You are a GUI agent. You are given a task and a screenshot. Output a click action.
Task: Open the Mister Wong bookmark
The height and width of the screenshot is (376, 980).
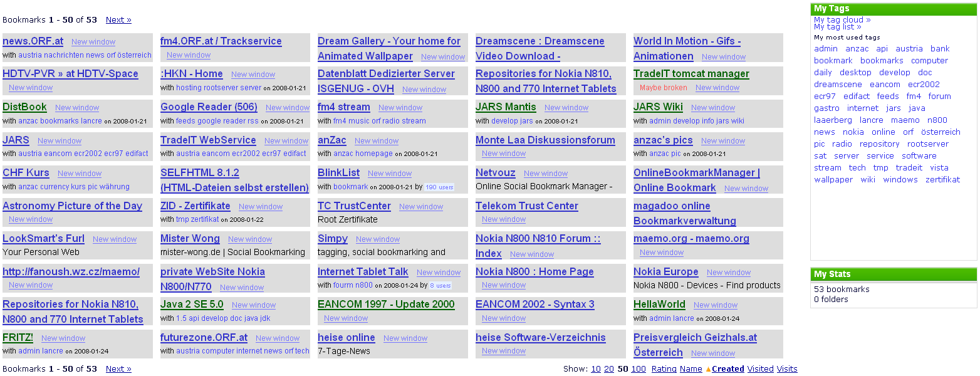pyautogui.click(x=190, y=239)
